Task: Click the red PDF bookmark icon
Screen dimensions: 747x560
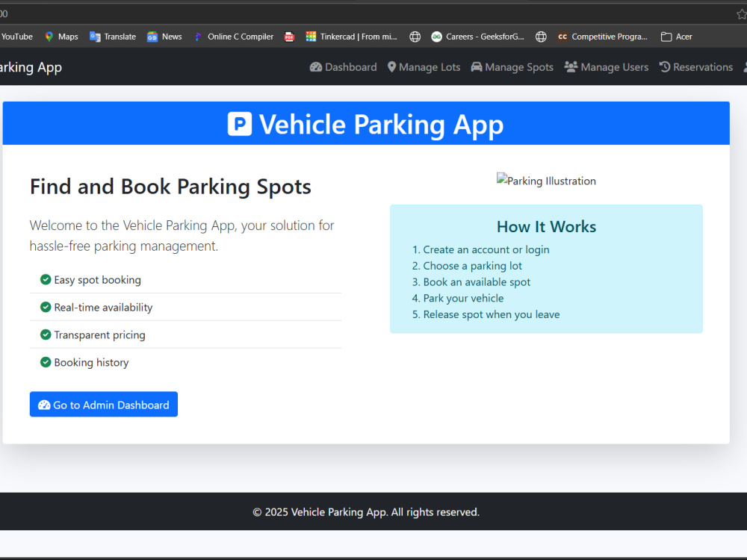Action: click(x=289, y=37)
